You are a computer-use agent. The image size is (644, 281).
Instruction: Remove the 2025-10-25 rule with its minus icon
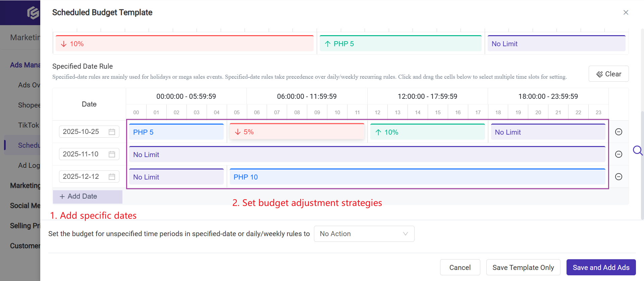619,132
